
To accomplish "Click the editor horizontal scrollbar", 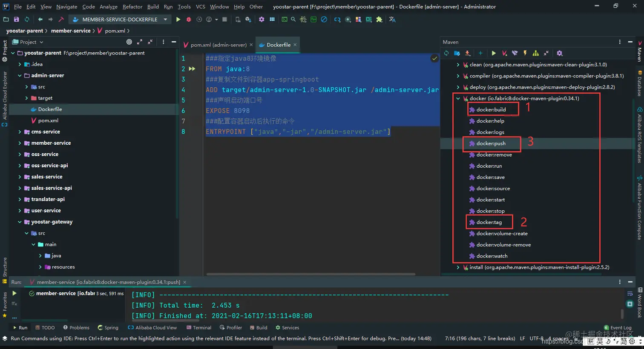I will coord(310,274).
